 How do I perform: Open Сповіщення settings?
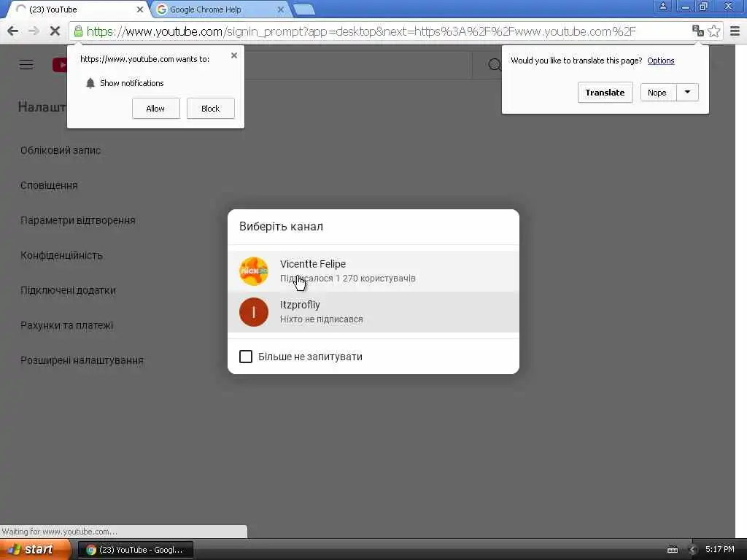click(x=49, y=185)
